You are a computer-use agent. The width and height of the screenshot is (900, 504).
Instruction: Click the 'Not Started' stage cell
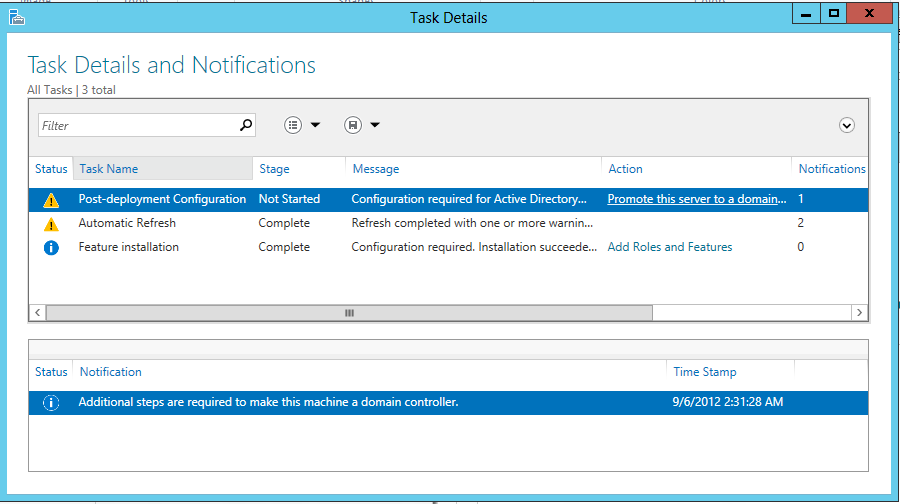point(289,199)
